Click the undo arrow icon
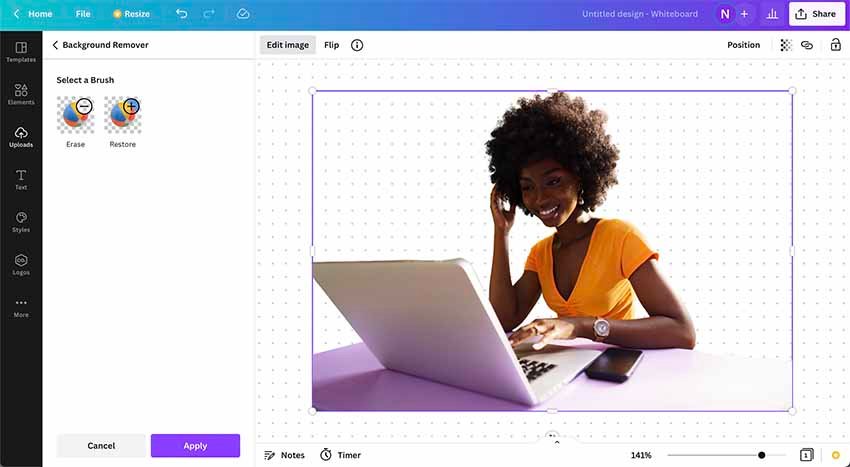The image size is (850, 467). click(182, 14)
